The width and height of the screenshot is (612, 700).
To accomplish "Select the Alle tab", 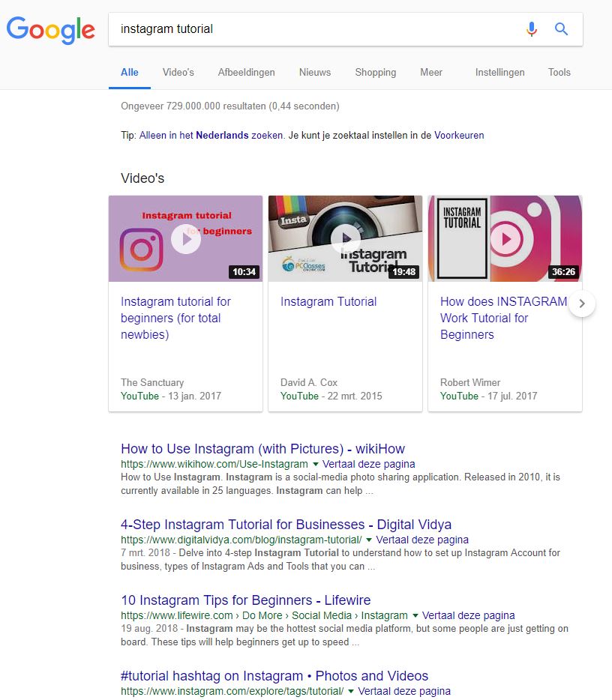I will [130, 72].
